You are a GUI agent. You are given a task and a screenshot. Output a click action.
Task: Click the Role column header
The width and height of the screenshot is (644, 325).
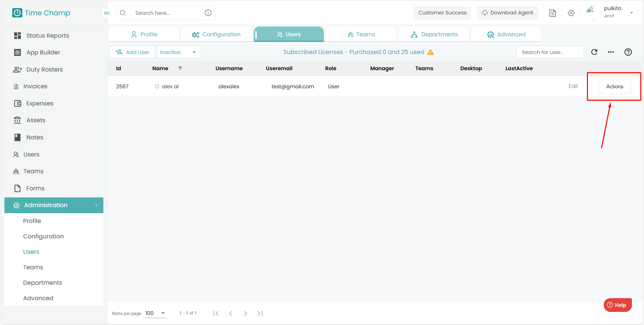click(331, 68)
